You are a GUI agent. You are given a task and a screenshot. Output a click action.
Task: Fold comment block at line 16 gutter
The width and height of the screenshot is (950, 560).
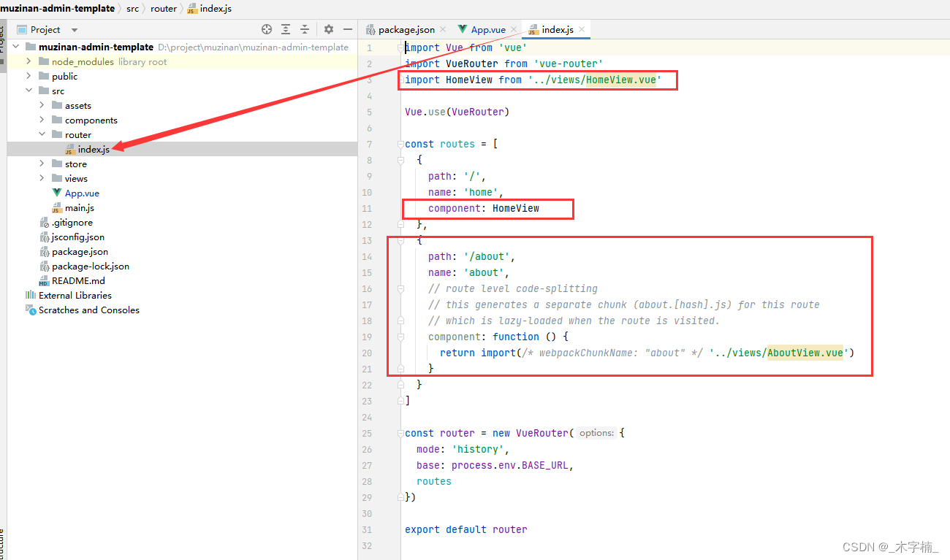click(400, 288)
